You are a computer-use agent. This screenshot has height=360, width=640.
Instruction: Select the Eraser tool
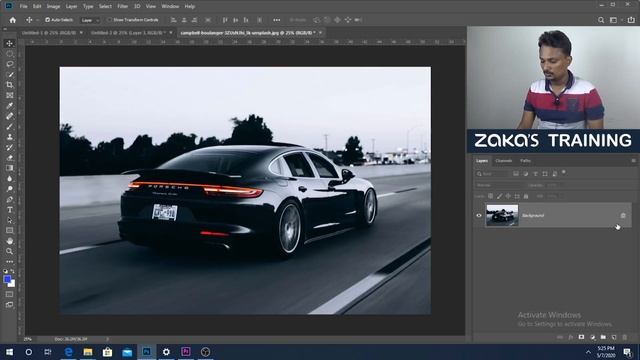9,158
